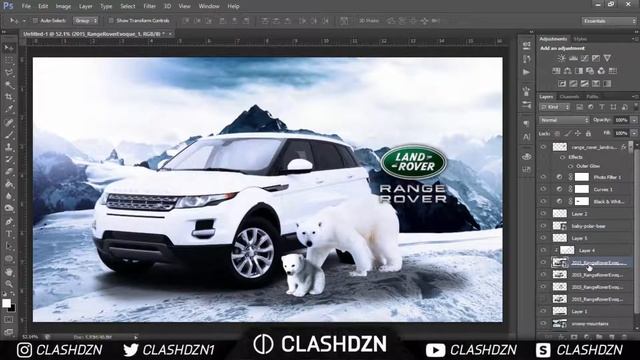Open the Opacity slider dropdown arrow
The width and height of the screenshot is (640, 360).
(634, 120)
